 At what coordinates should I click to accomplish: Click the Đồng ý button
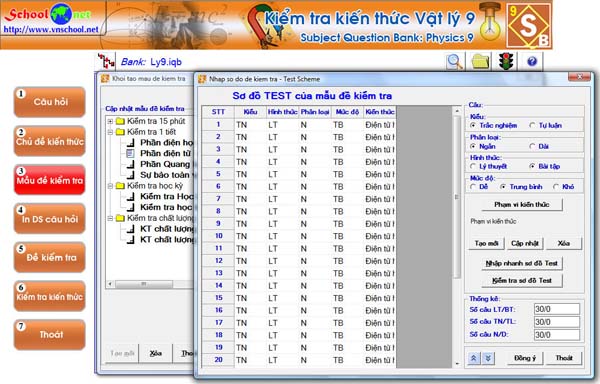pos(525,358)
